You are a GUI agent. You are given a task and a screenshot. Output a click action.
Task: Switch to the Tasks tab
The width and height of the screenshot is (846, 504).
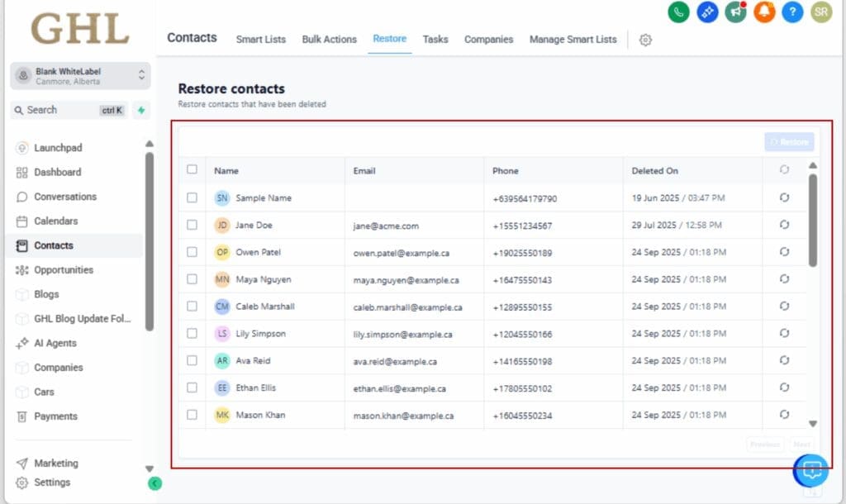[435, 39]
